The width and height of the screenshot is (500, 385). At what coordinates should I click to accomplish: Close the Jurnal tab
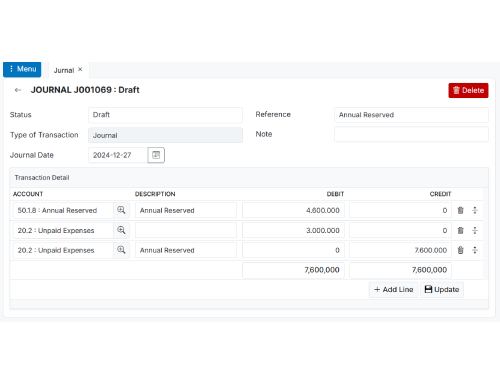[x=80, y=69]
